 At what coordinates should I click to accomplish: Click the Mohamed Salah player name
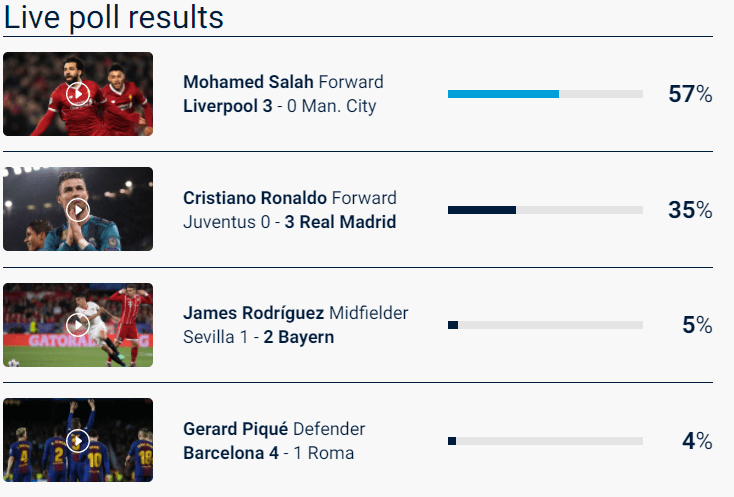coord(248,82)
